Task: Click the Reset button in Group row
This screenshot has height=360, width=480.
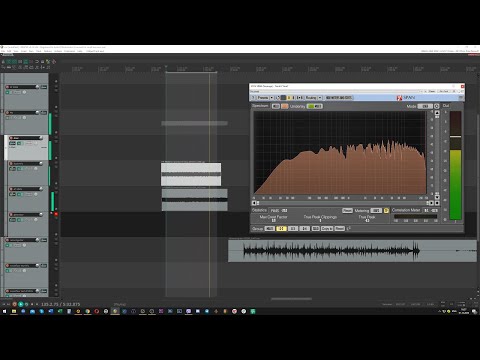Action: pos(340,228)
